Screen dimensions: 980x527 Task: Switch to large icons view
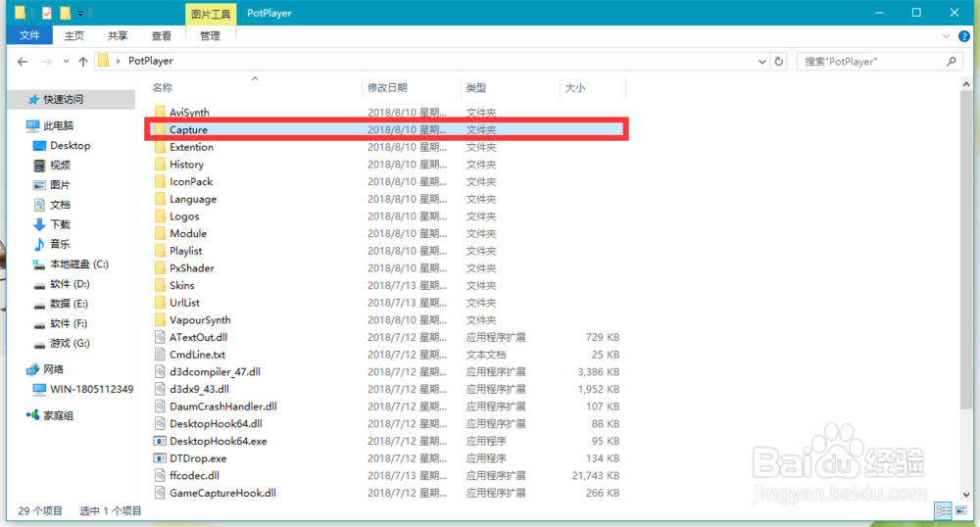click(960, 510)
